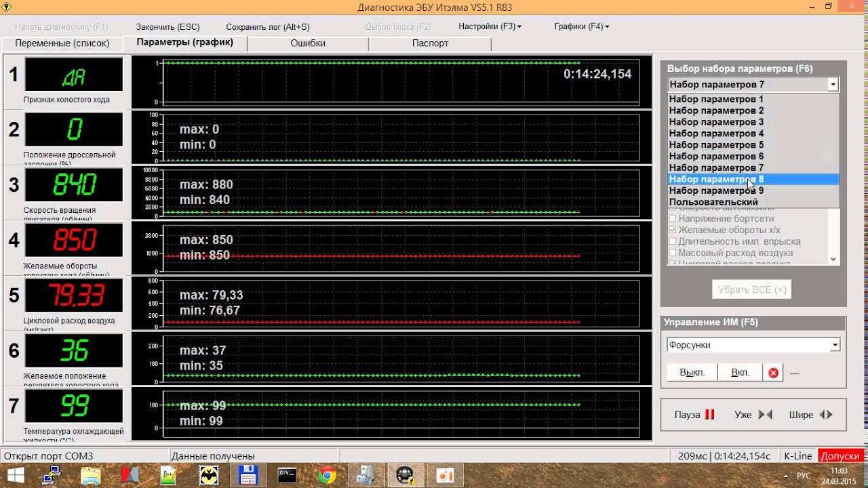Uncheck Желаемые обороты х/х parameter
The image size is (868, 488).
click(x=673, y=230)
